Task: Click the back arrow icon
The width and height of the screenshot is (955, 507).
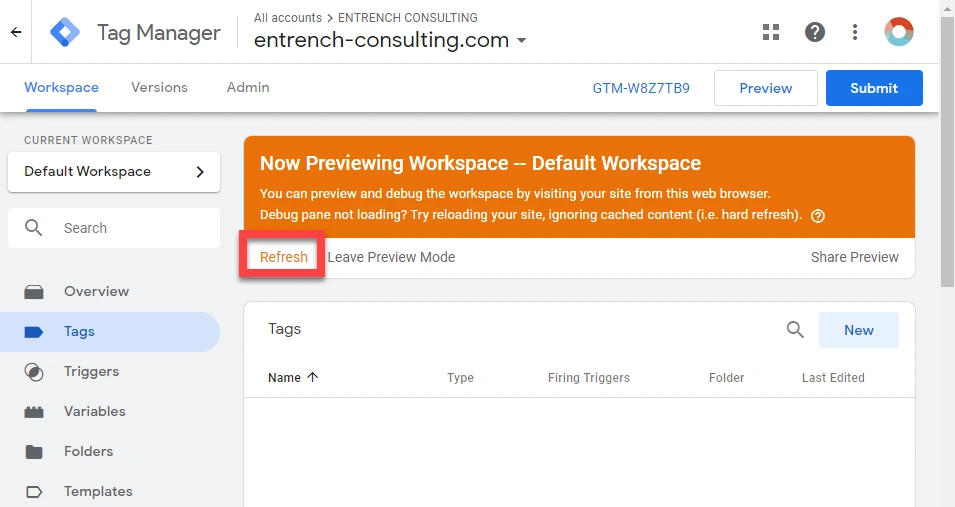Action: tap(16, 32)
